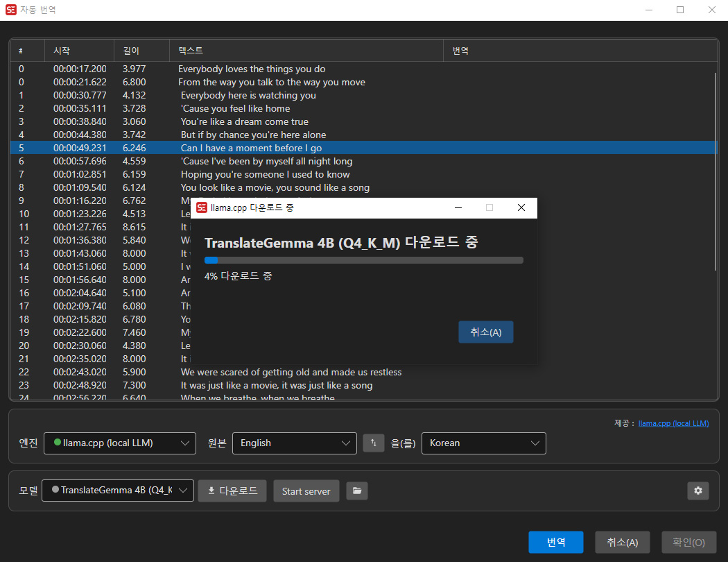Click the 확인(O) confirm button
The height and width of the screenshot is (562, 728).
[688, 542]
